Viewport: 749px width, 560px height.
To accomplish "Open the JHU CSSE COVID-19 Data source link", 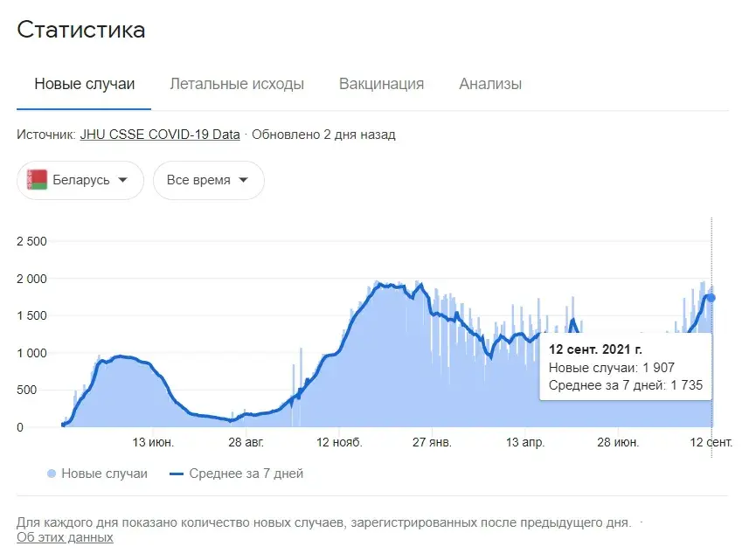I will click(x=160, y=135).
